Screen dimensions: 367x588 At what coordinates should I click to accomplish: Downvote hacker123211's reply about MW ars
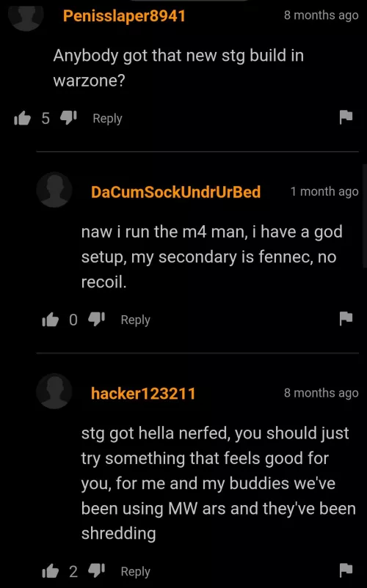point(96,570)
